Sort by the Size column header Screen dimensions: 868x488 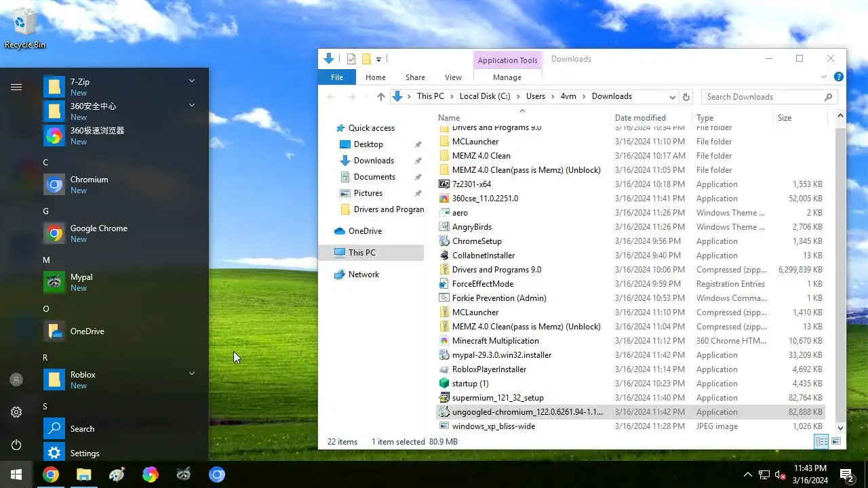[x=800, y=117]
